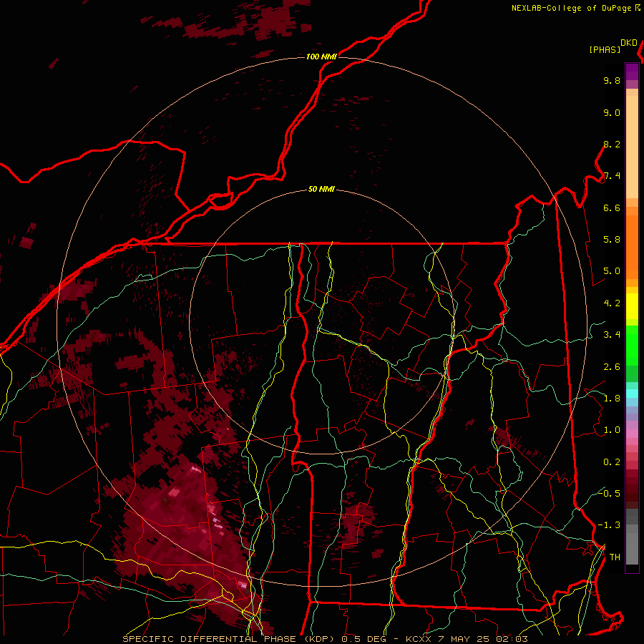The width and height of the screenshot is (644, 644).
Task: Click the -1.3 scale label
Action: (x=609, y=525)
